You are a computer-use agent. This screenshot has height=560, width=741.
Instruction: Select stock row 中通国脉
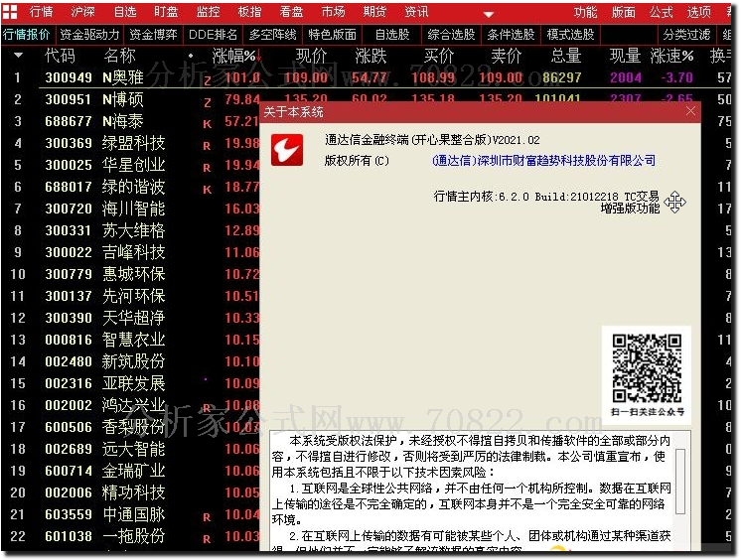[x=131, y=514]
